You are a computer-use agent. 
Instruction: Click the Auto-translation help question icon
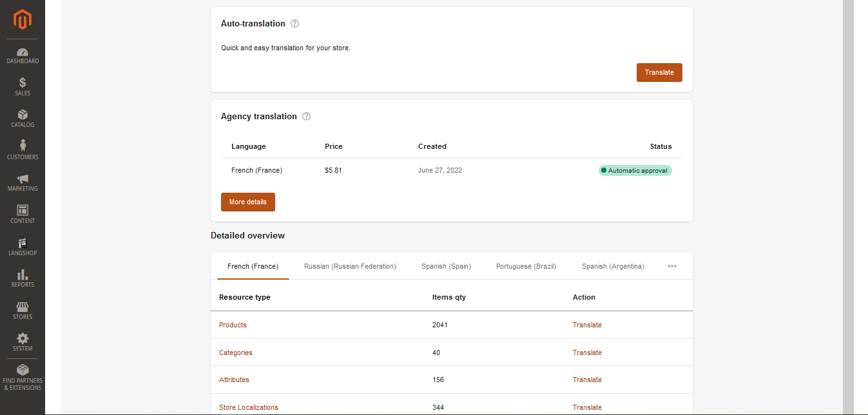pyautogui.click(x=295, y=24)
